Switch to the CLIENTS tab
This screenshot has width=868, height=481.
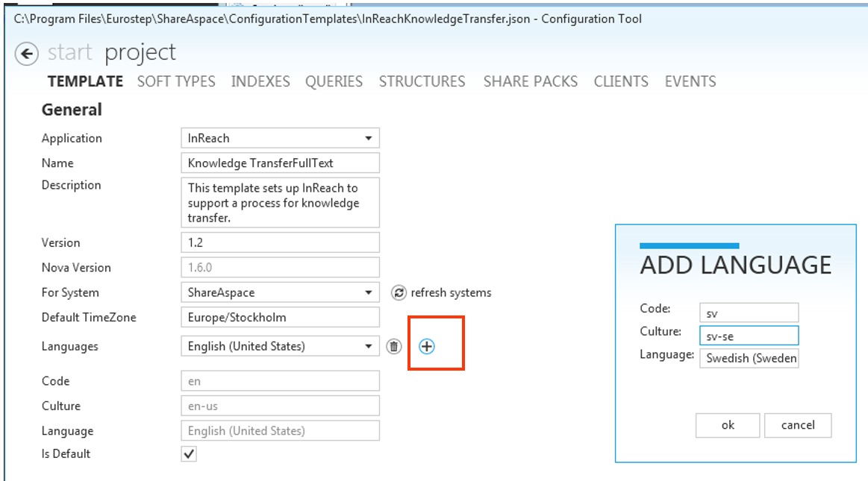coord(621,82)
